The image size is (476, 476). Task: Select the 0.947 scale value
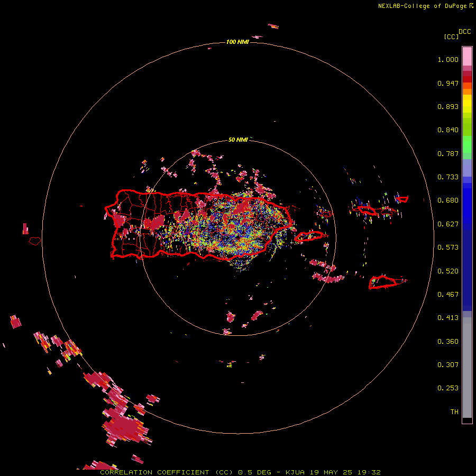point(448,83)
